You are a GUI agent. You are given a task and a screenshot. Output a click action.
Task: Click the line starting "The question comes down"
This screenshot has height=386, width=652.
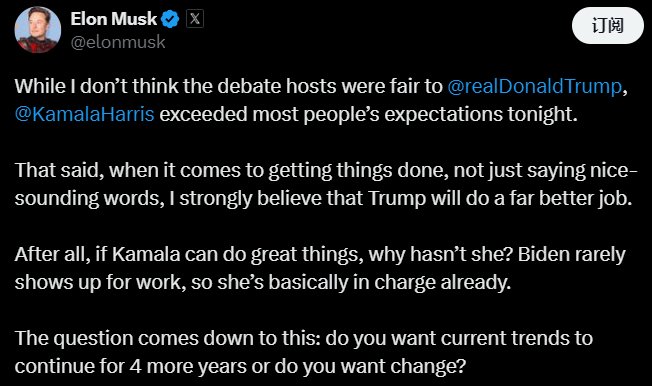[x=304, y=338]
